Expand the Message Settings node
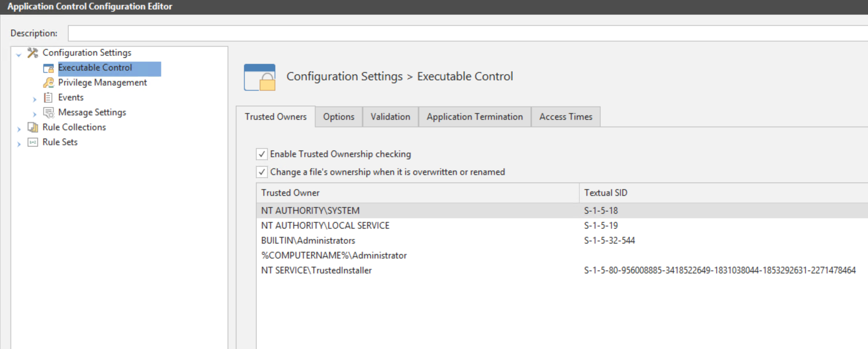This screenshot has height=349, width=868. point(34,114)
